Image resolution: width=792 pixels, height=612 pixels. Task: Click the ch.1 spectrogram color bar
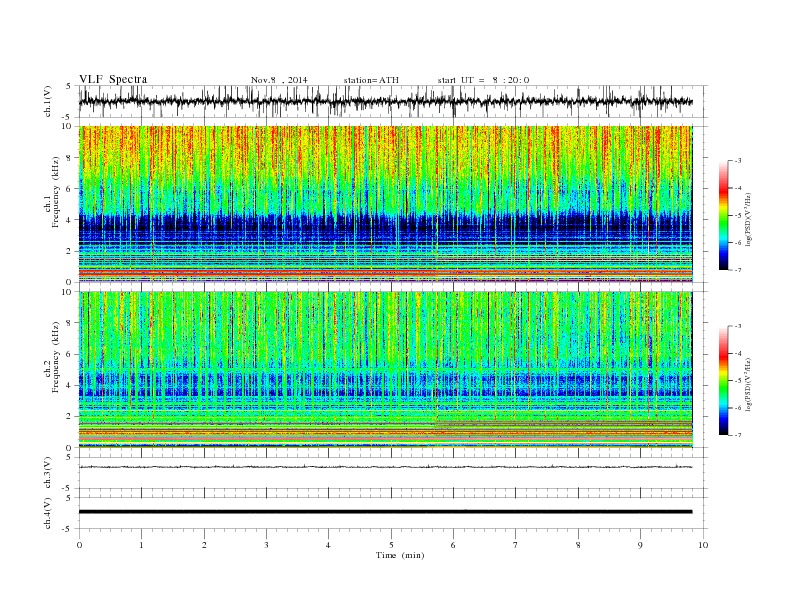[723, 215]
